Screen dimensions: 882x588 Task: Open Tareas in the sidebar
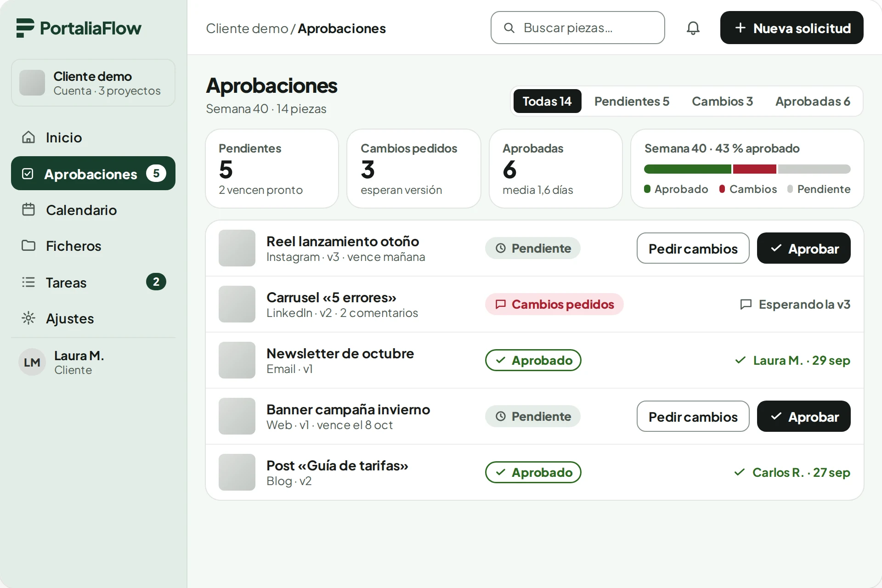tap(93, 282)
